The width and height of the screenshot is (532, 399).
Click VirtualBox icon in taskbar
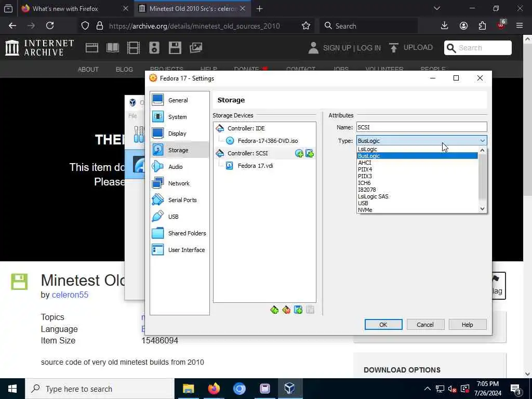coord(290,389)
